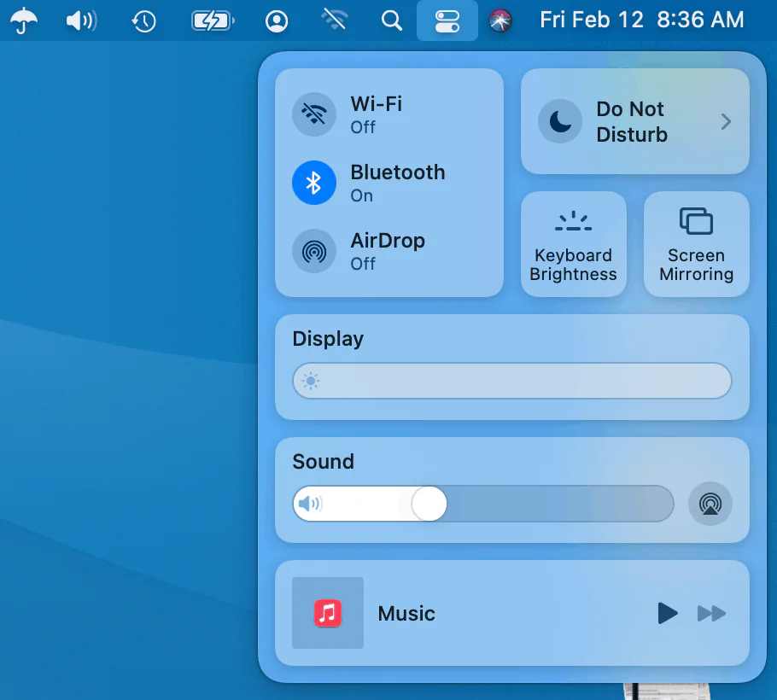Open the volume menu bar icon
The width and height of the screenshot is (777, 700).
(82, 20)
